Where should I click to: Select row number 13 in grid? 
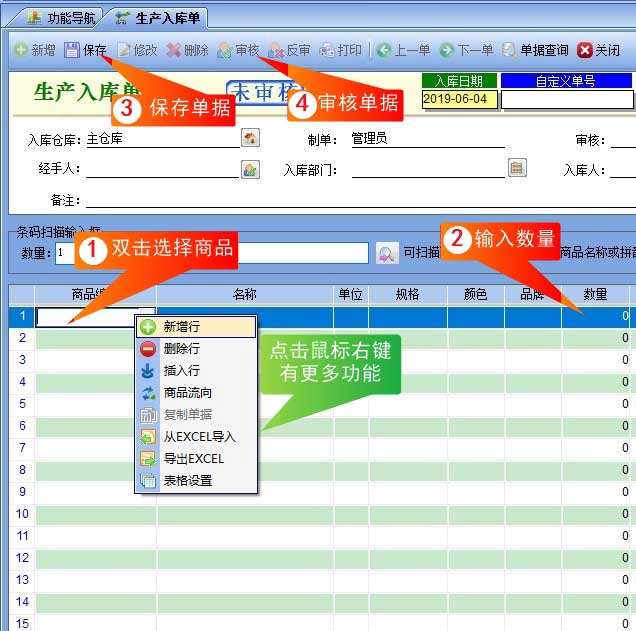(x=22, y=580)
